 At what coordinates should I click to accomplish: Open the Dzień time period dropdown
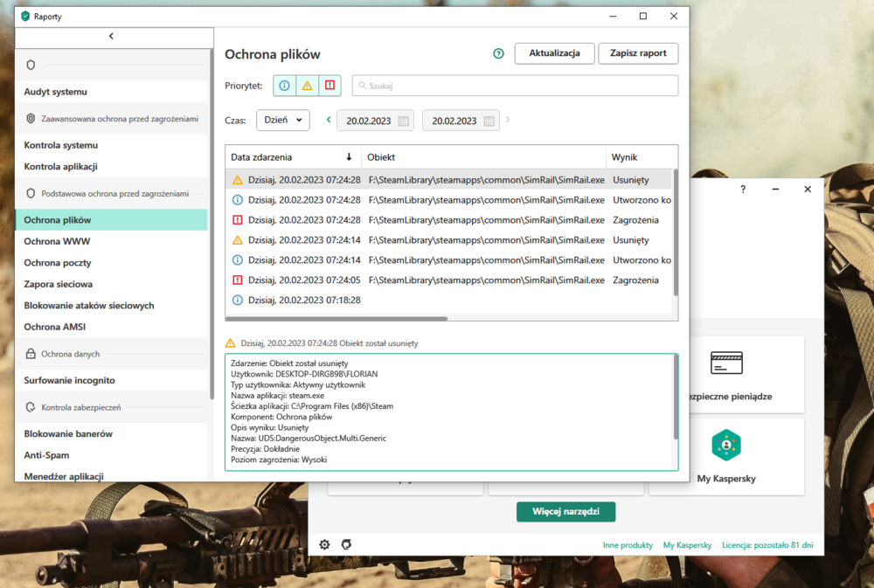282,121
